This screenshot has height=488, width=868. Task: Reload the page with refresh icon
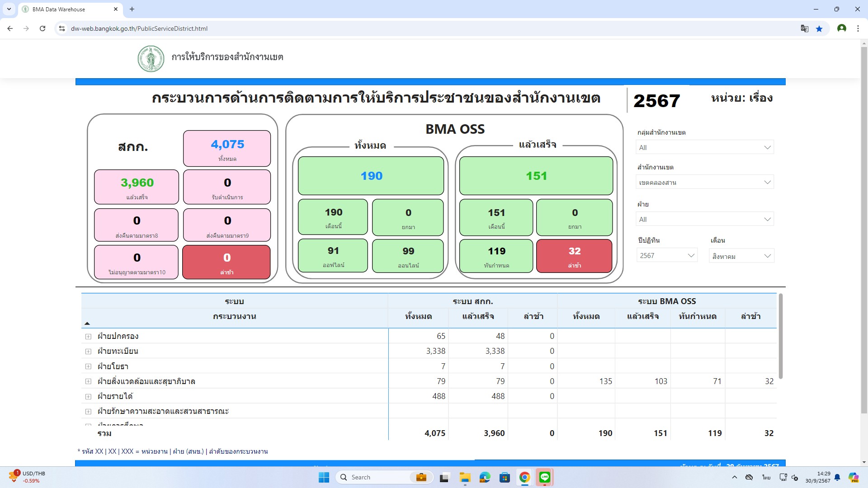point(42,28)
